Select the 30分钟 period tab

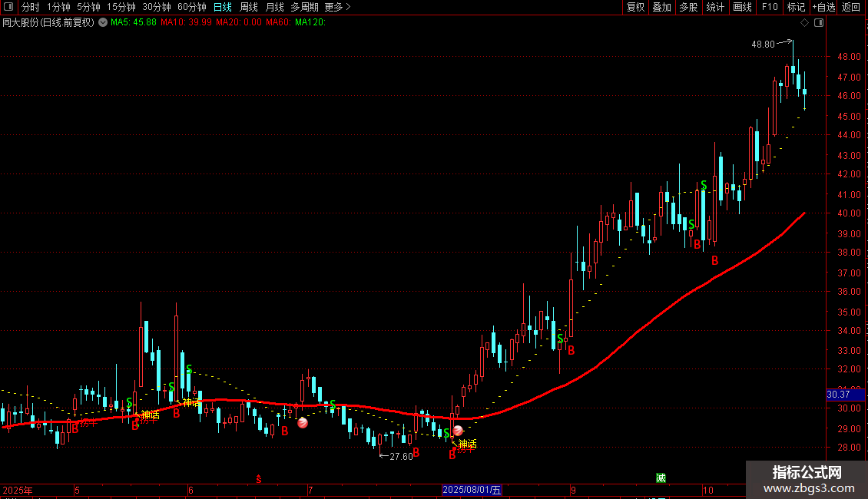click(156, 7)
